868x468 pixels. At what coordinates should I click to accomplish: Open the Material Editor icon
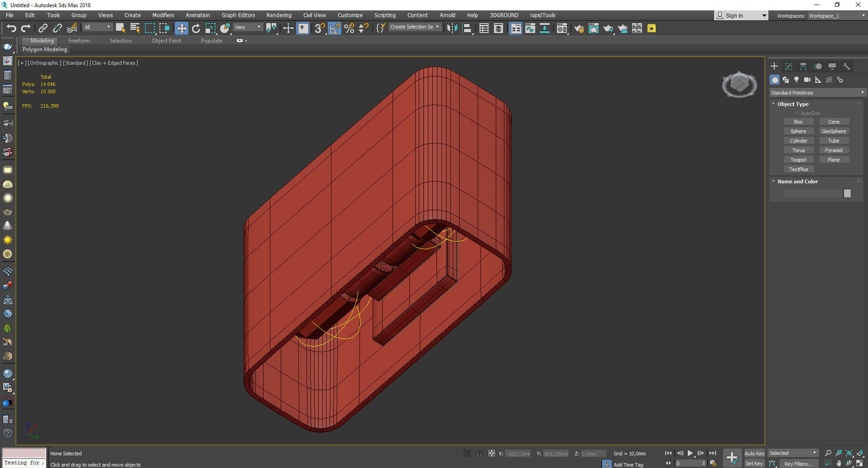(x=562, y=29)
